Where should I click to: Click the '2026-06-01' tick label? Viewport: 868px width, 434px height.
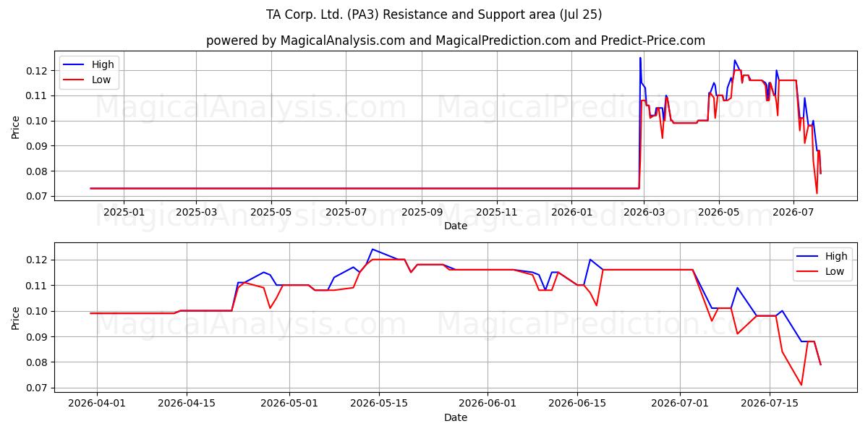pyautogui.click(x=488, y=404)
